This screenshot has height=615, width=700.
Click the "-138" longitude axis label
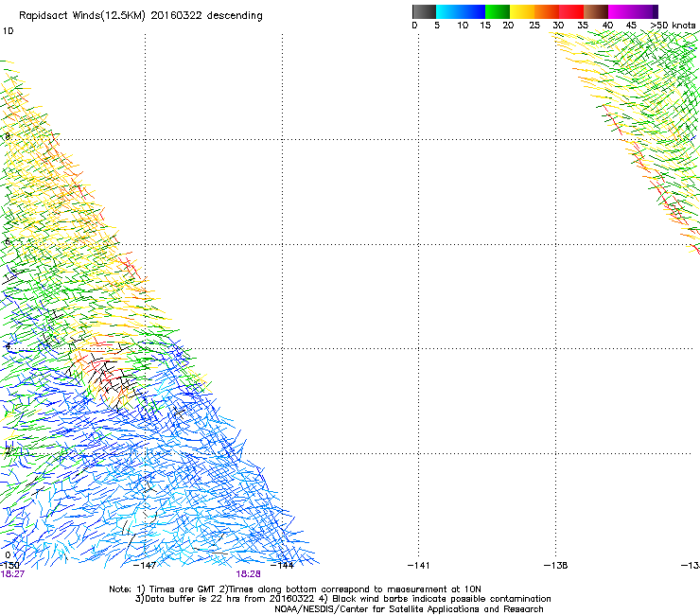(x=555, y=566)
